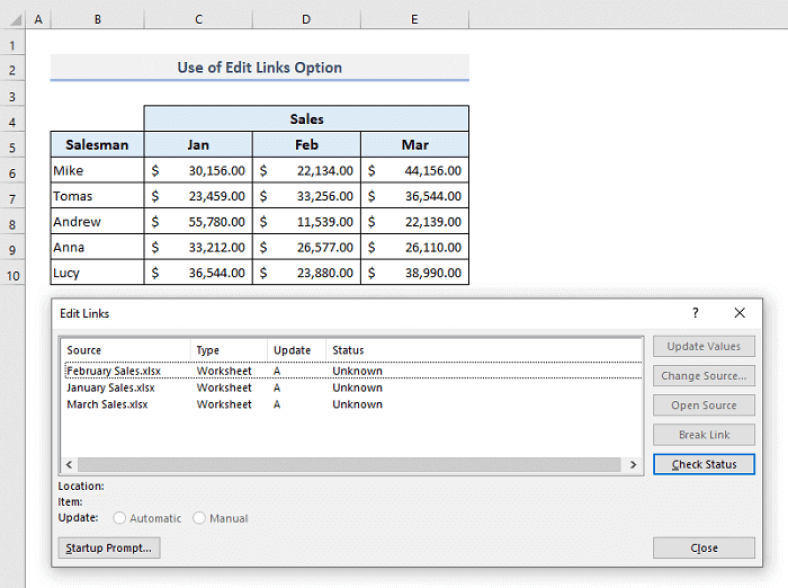This screenshot has width=788, height=588.
Task: Open the Startup Prompt options
Action: [109, 547]
